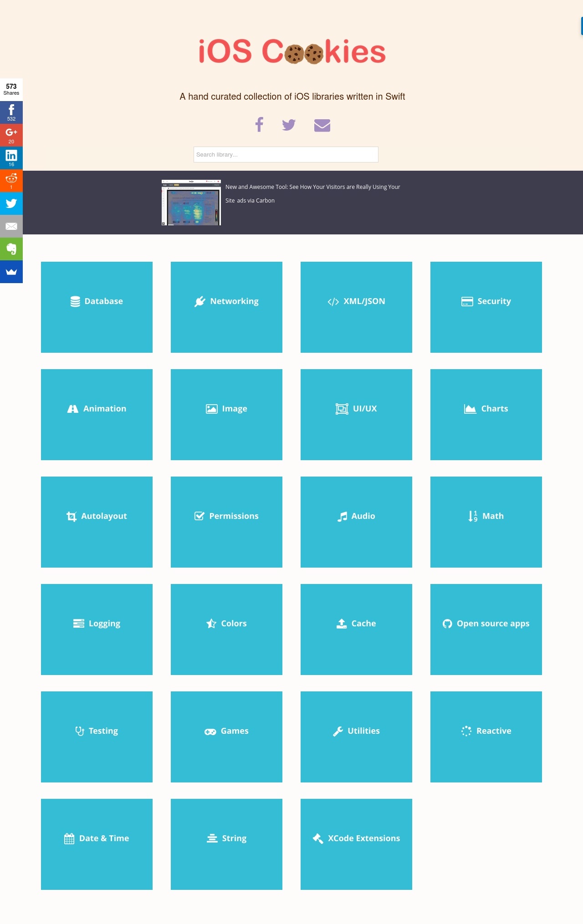This screenshot has height=924, width=583.
Task: Focus the Search library input field
Action: 286,154
